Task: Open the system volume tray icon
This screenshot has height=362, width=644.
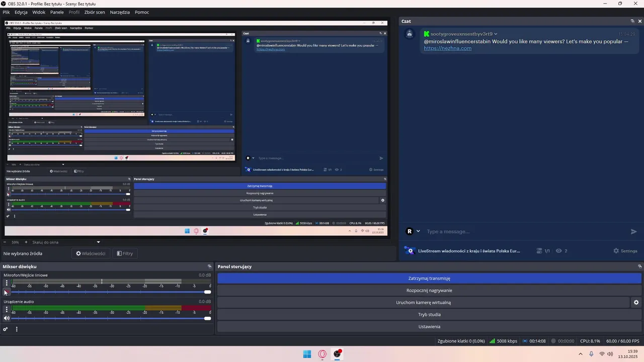Action: 610,354
